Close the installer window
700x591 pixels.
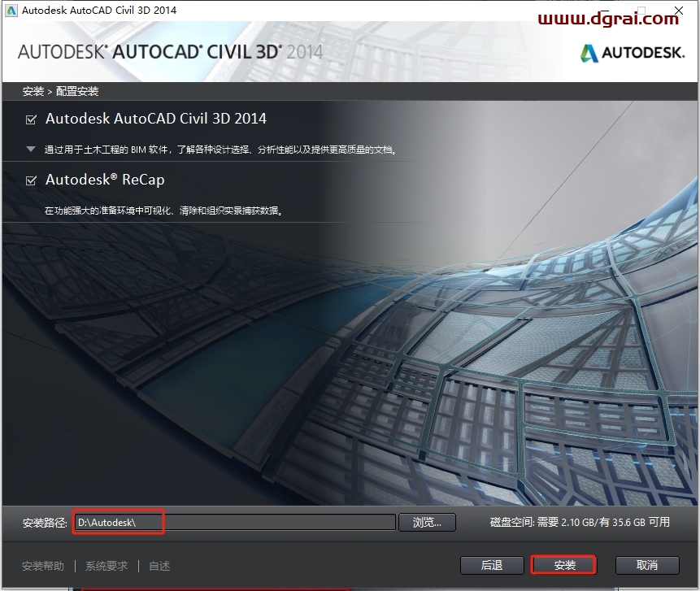point(679,11)
